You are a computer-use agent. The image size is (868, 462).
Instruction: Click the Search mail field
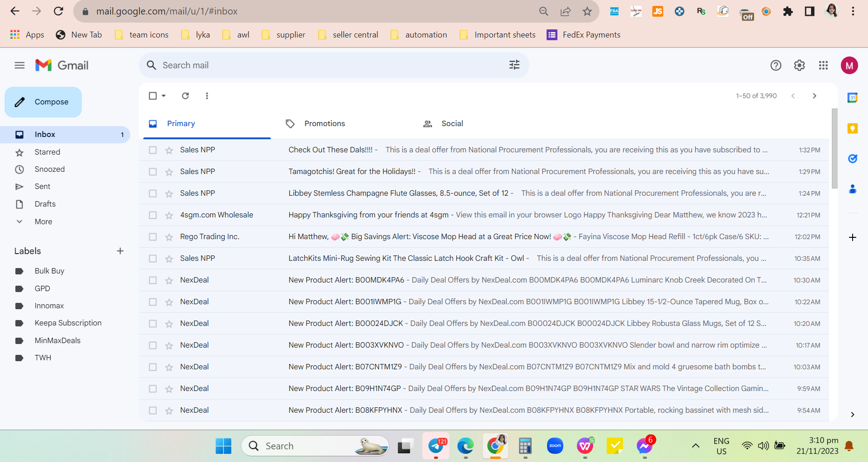pos(334,65)
